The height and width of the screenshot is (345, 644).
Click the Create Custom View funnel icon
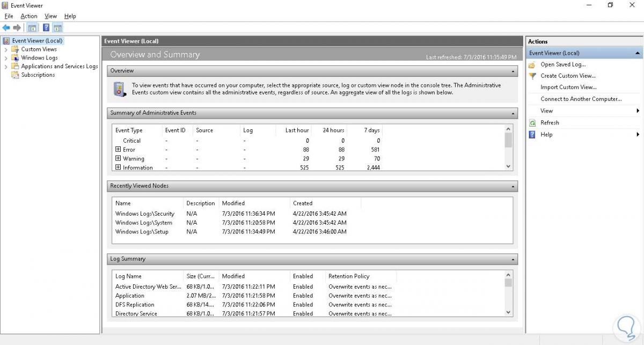pyautogui.click(x=532, y=76)
